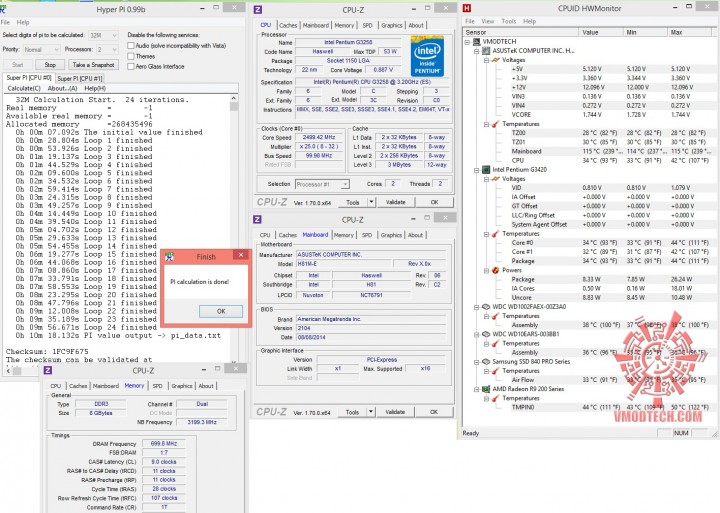Switch to Super PI [CPU #1] tab

tap(80, 79)
